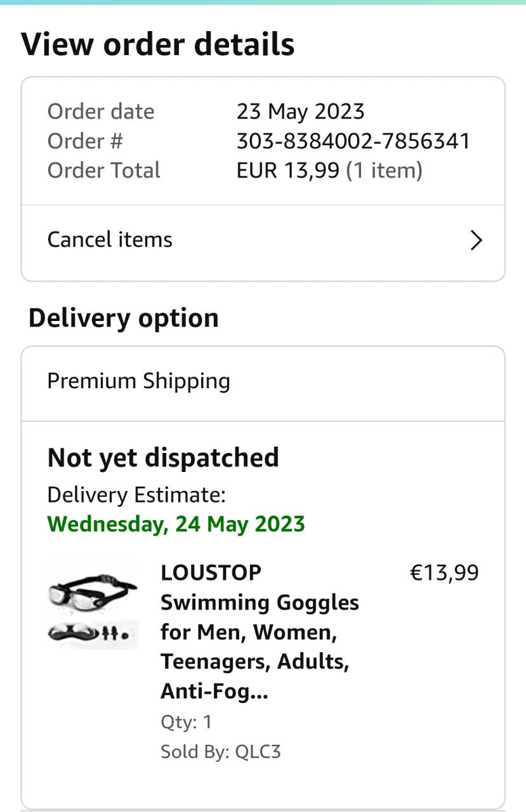Select the order number 303-8384002-7856341
This screenshot has width=526, height=812.
pos(353,141)
